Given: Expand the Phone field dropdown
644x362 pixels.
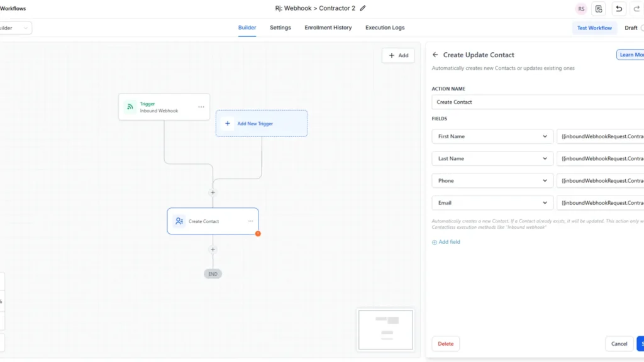Looking at the screenshot, I should pyautogui.click(x=492, y=180).
